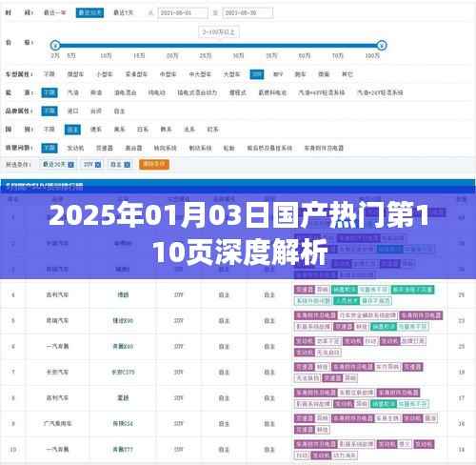
Task: Filter energy type by 纯电动
Action: 157,92
